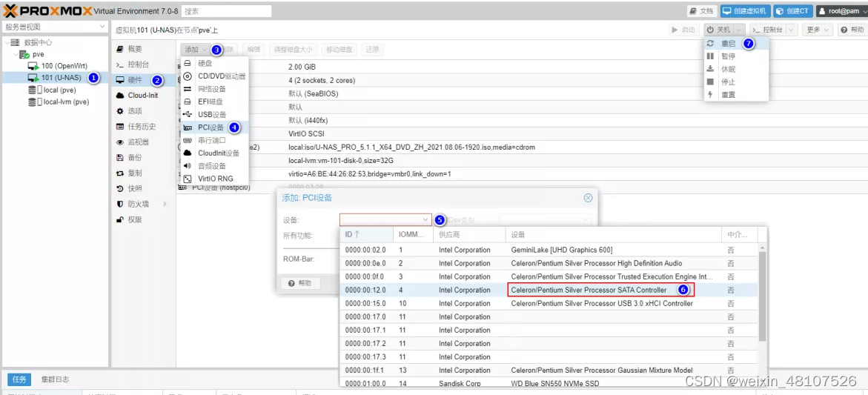Viewport: 868px width, 395px height.
Task: Select VM 100 (OpenWrt) in the tree
Action: [x=64, y=66]
